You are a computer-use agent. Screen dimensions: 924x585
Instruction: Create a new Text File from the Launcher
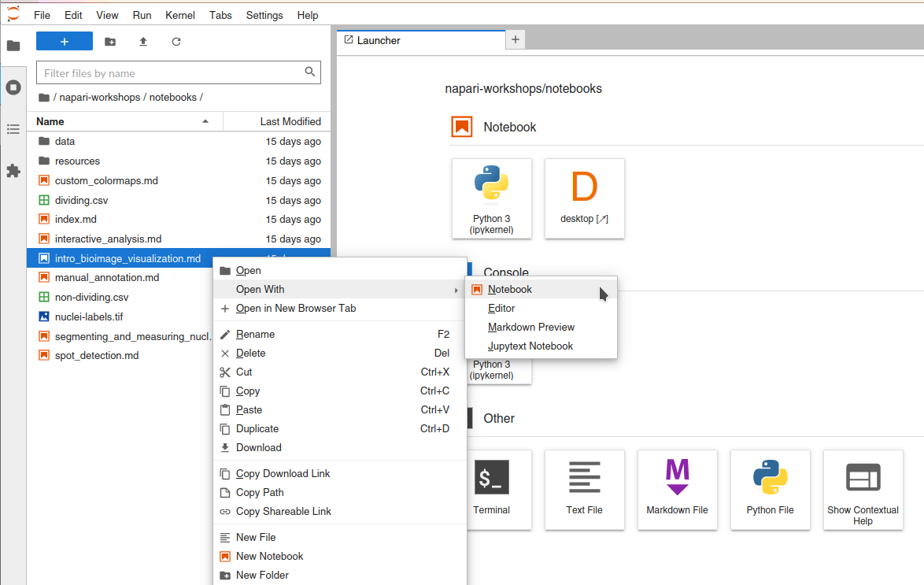coord(584,490)
